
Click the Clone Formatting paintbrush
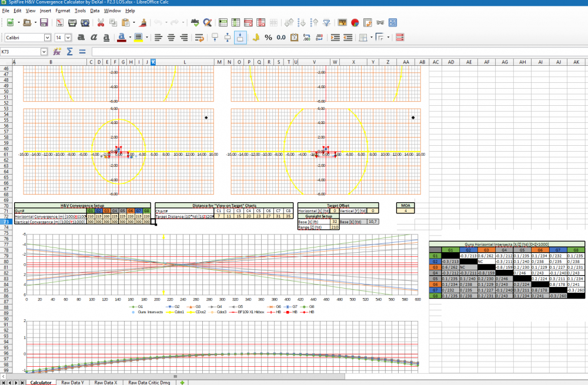point(143,23)
